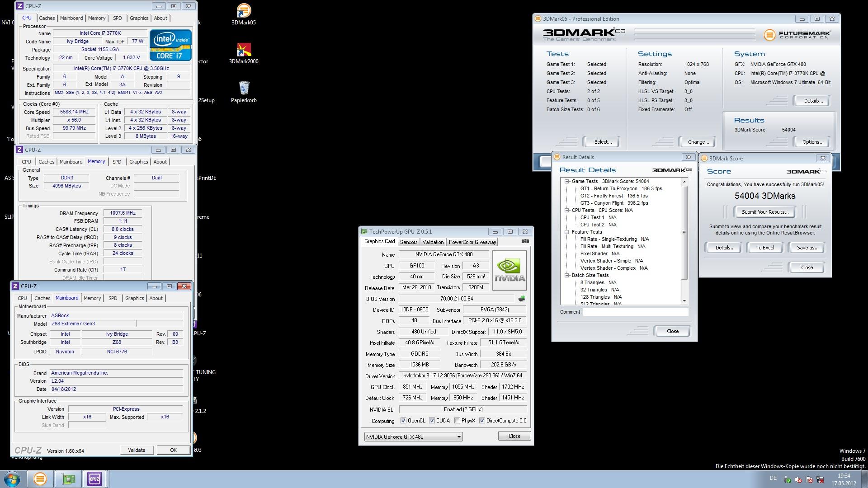Viewport: 868px width, 488px height.
Task: Click the GPU-Z Driver Version field
Action: pyautogui.click(x=463, y=376)
